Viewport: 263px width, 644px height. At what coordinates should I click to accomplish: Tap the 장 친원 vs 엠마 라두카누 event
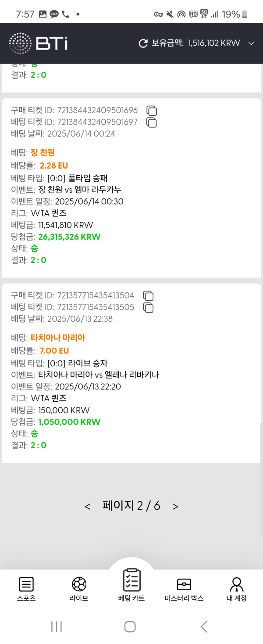(80, 190)
